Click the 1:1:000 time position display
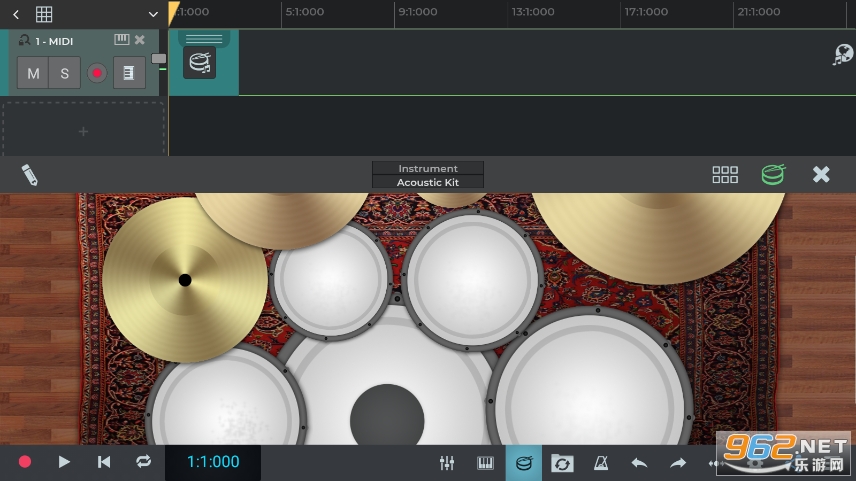856x481 pixels. (213, 462)
